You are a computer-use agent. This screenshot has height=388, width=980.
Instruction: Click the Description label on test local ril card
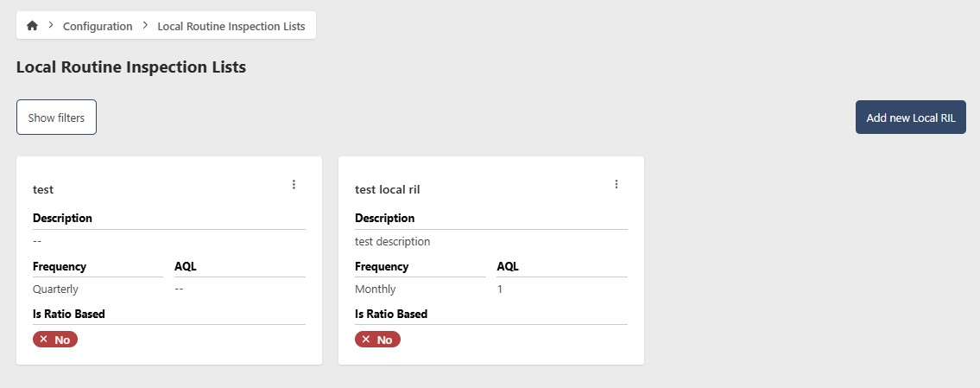384,219
